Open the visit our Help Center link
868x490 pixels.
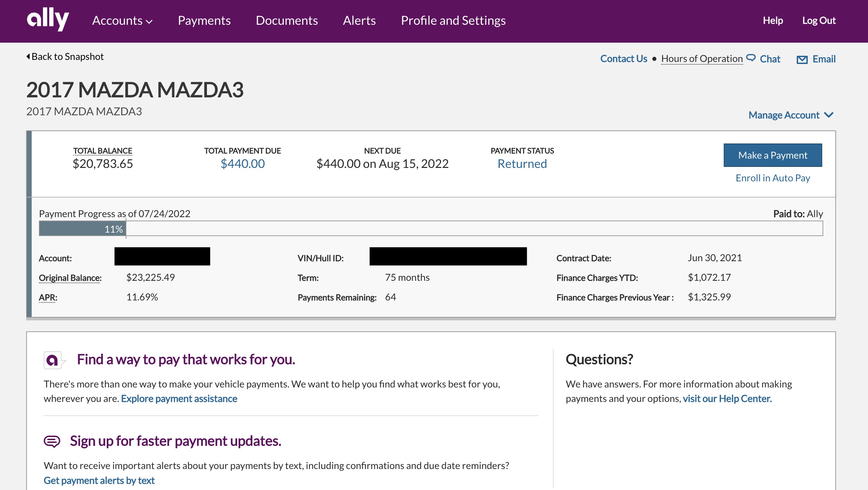point(727,398)
